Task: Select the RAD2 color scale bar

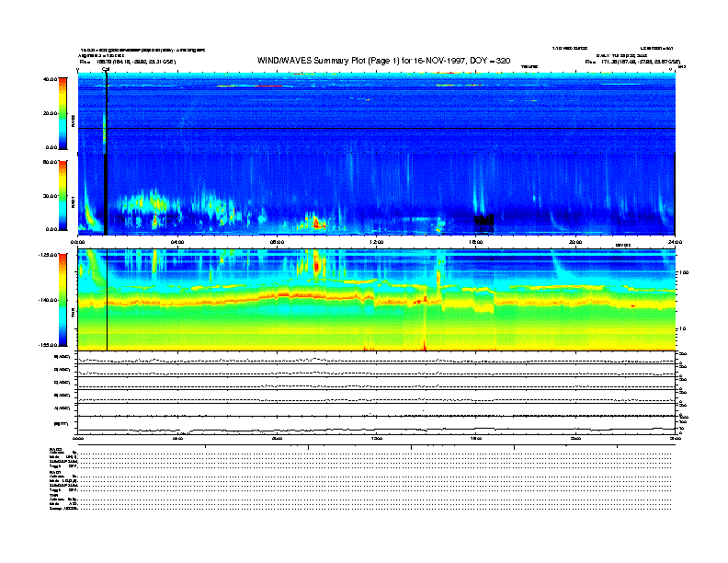Action: click(x=63, y=113)
